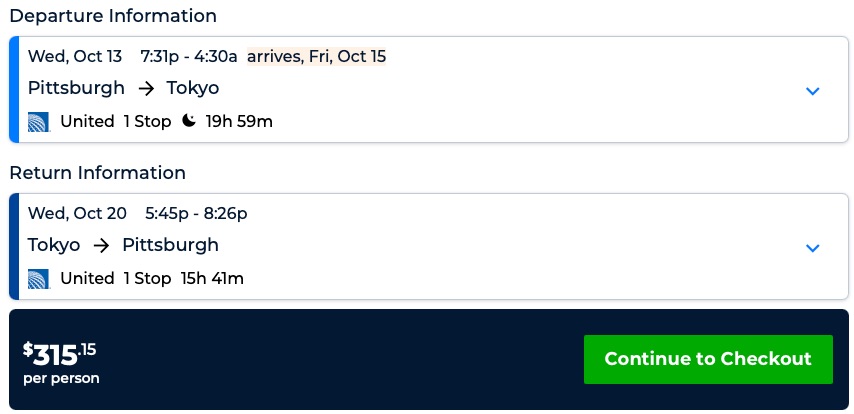Viewport: 854px width, 414px height.
Task: Click the arrow between Pittsburgh and Tokyo
Action: pos(146,88)
